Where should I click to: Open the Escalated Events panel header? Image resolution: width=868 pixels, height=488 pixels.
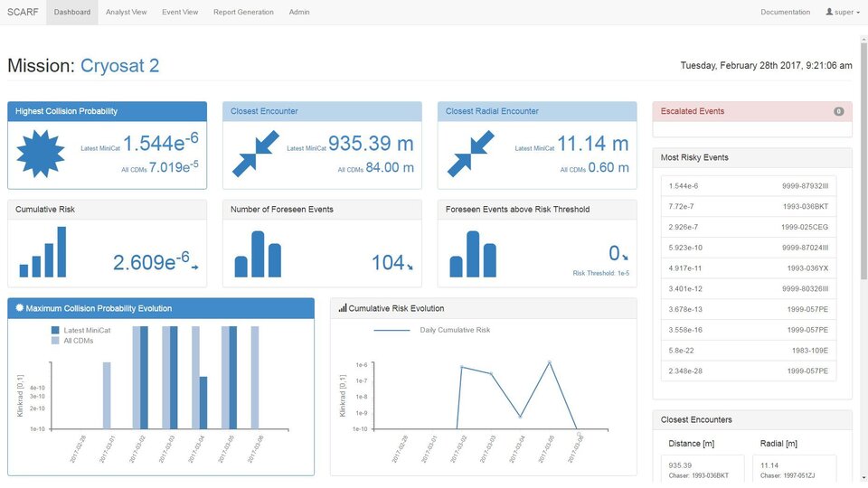coord(752,111)
